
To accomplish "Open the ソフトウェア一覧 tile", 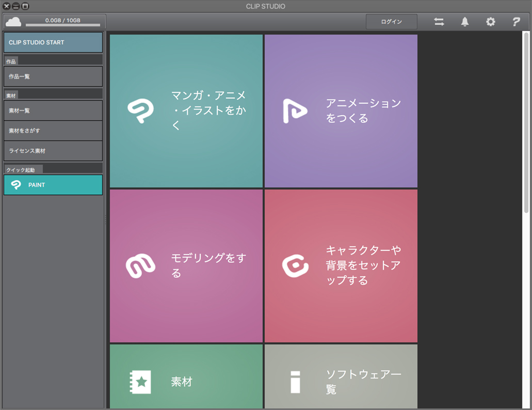I will tap(341, 377).
